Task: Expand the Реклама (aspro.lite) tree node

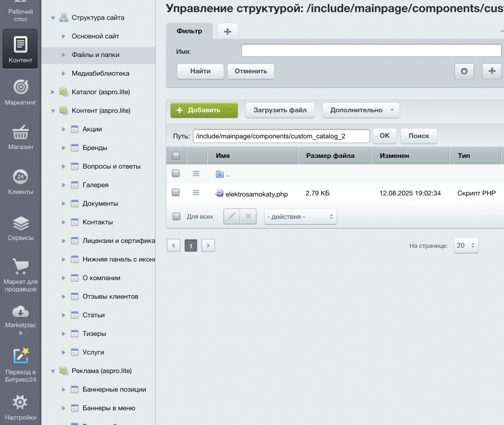Action: coord(52,371)
